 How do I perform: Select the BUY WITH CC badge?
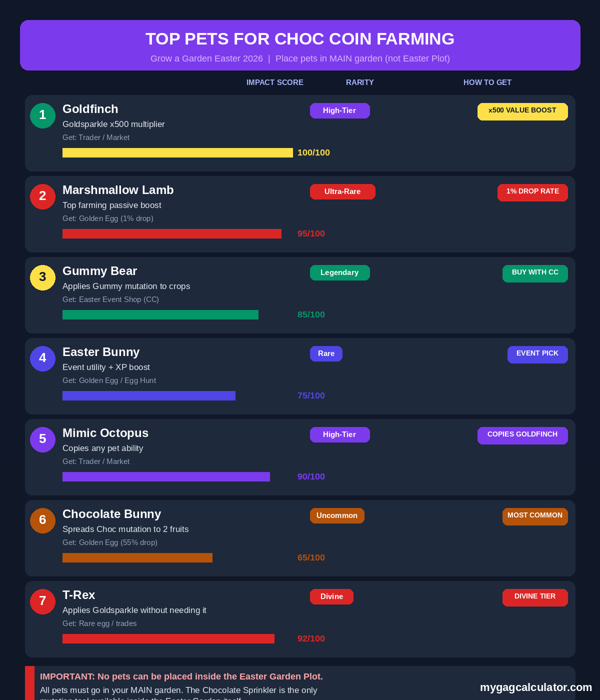535,273
